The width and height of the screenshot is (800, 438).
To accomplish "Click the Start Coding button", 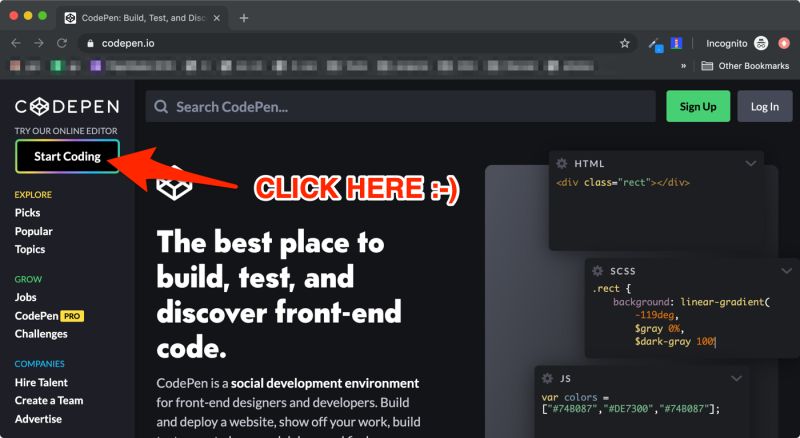I will click(x=67, y=156).
